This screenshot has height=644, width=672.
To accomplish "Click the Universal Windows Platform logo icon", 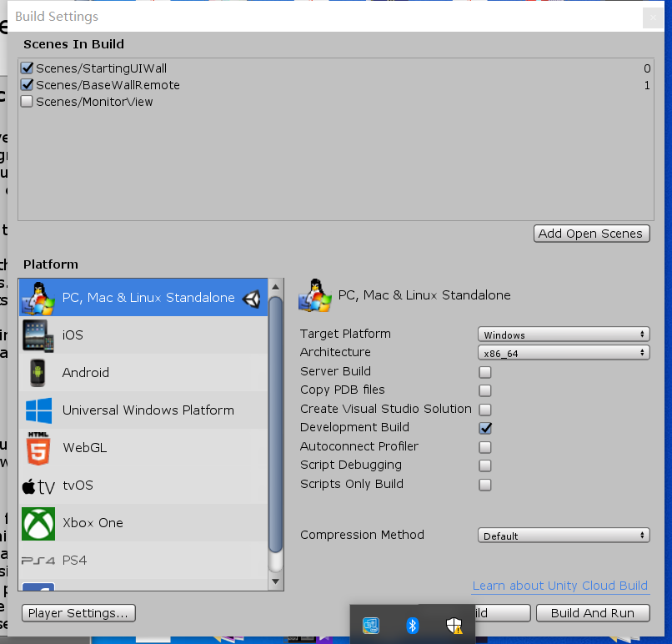I will click(x=38, y=410).
